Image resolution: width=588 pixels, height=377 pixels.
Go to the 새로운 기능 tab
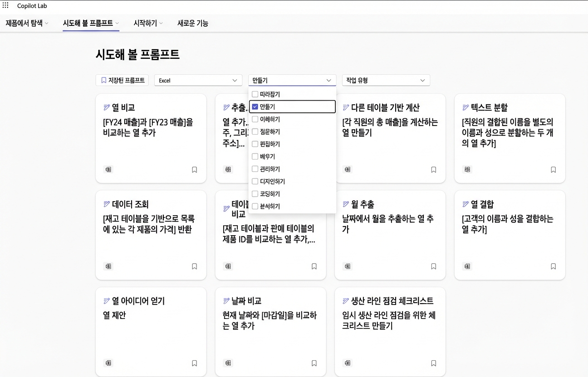[x=193, y=23]
